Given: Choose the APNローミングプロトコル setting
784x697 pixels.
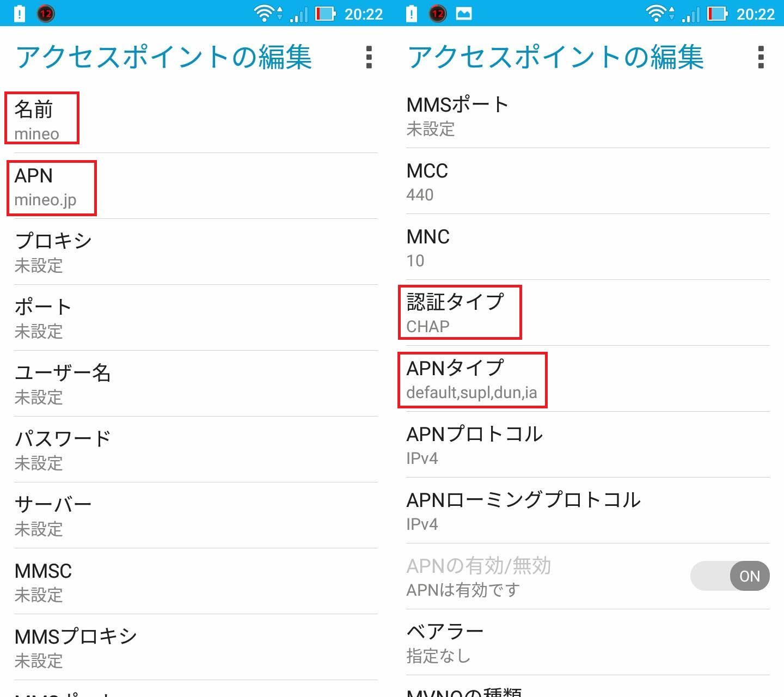Looking at the screenshot, I should pos(588,511).
